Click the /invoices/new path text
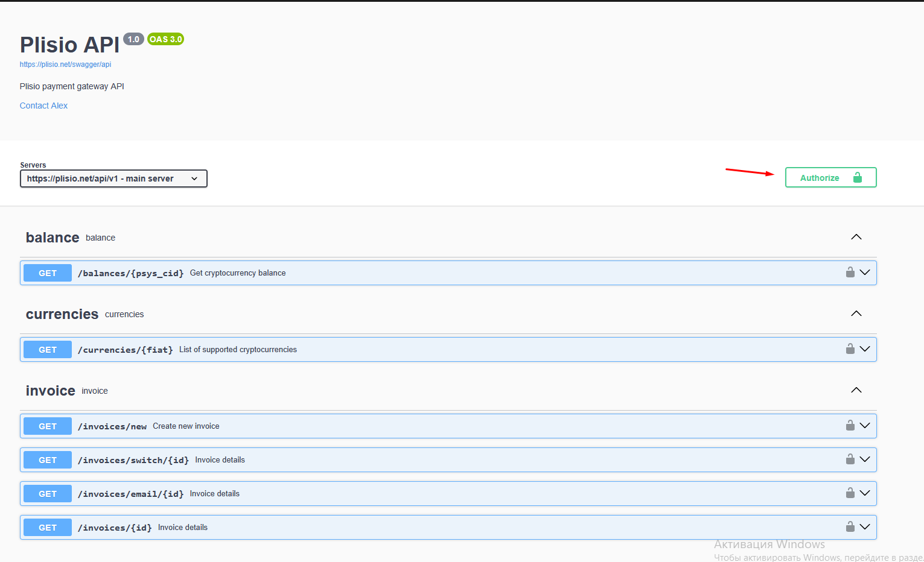The width and height of the screenshot is (924, 562). [x=112, y=426]
